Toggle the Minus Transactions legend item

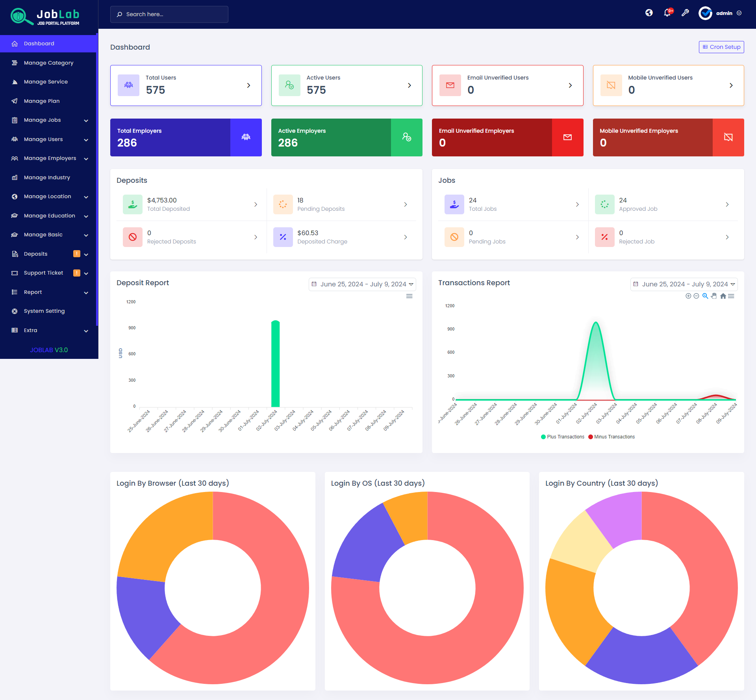point(611,436)
